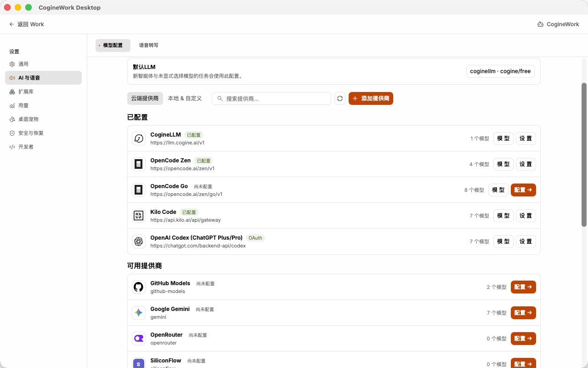Click 配置 for GitHub Models

(x=523, y=287)
